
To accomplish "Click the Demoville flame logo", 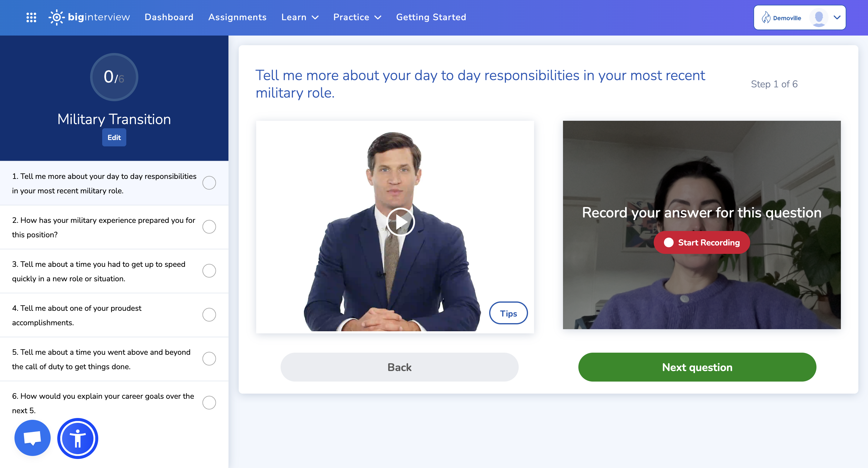I will (x=766, y=17).
